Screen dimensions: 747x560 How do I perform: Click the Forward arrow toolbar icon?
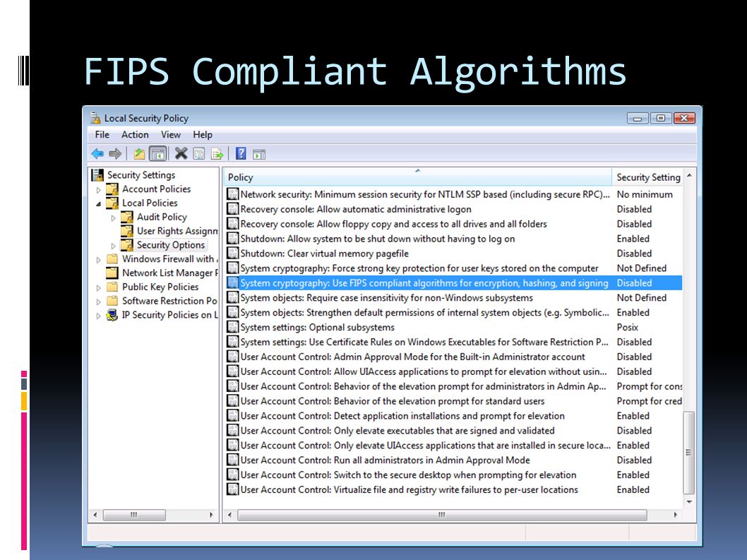click(x=115, y=153)
